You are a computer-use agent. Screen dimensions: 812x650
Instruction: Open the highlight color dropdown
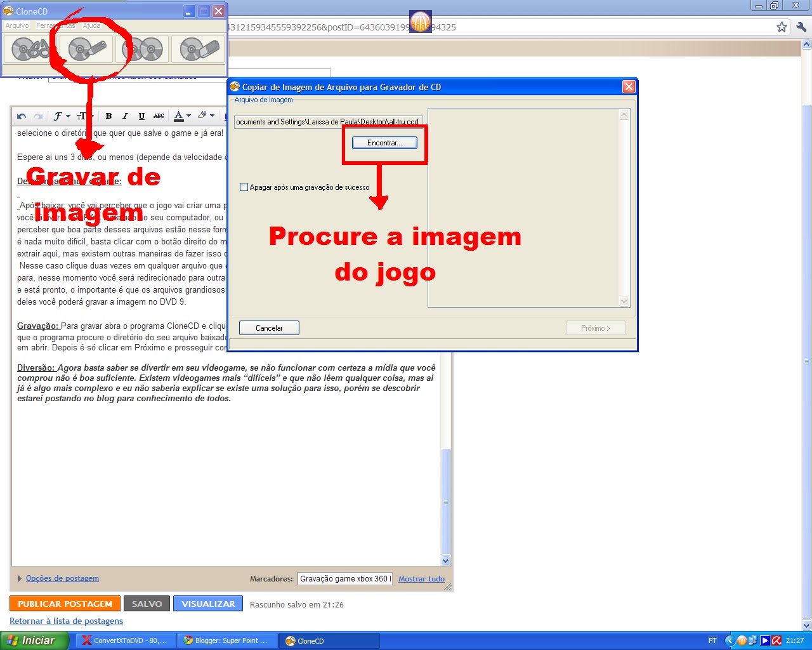pyautogui.click(x=206, y=116)
